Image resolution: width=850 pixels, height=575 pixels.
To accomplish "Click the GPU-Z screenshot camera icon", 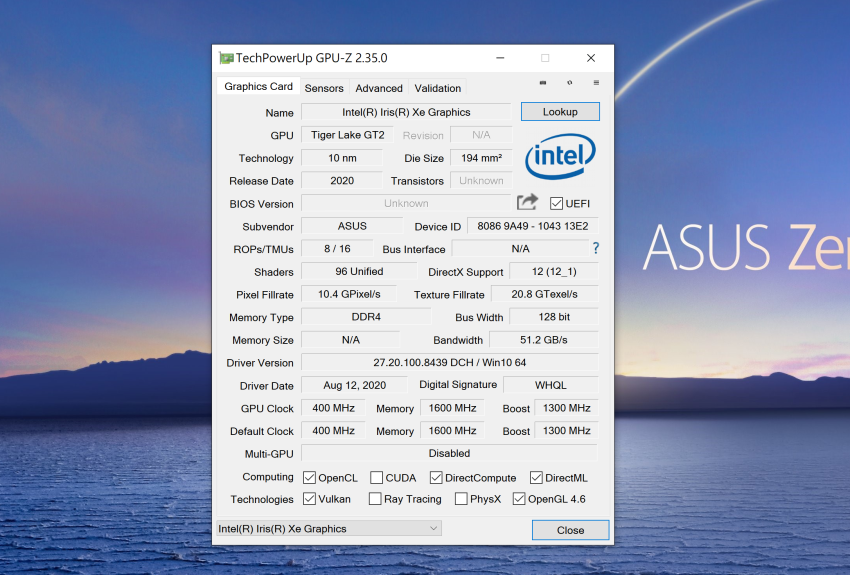I will point(543,83).
